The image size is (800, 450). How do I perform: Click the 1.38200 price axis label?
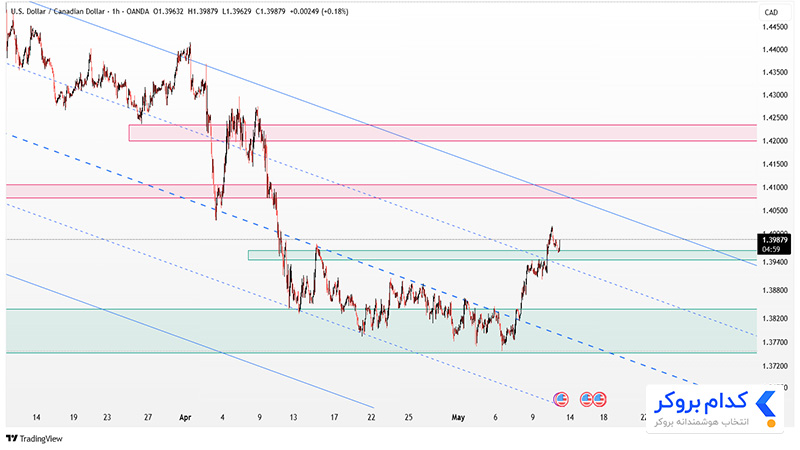pos(774,318)
